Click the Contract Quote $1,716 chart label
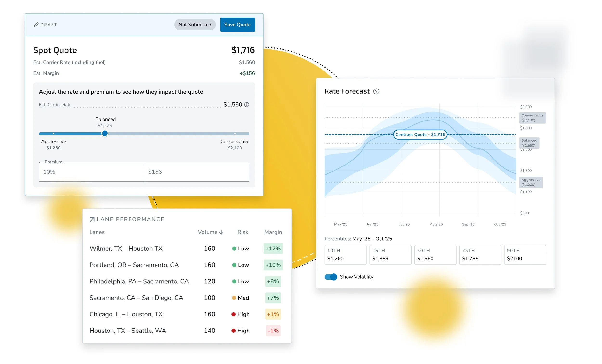The width and height of the screenshot is (602, 364). [x=420, y=134]
